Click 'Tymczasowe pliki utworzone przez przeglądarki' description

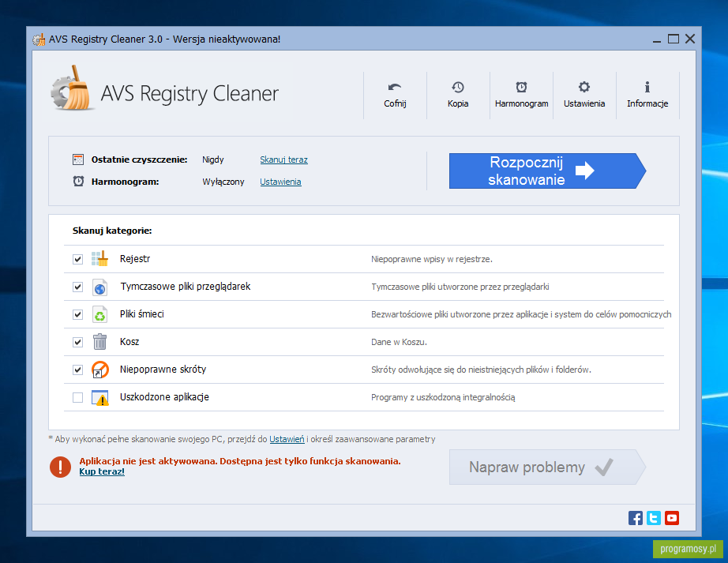pos(460,287)
